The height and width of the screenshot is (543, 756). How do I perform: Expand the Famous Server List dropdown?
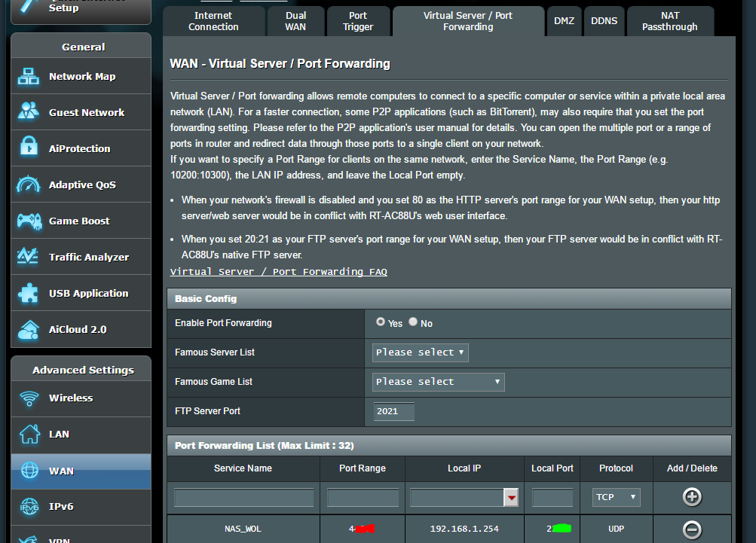(x=420, y=352)
